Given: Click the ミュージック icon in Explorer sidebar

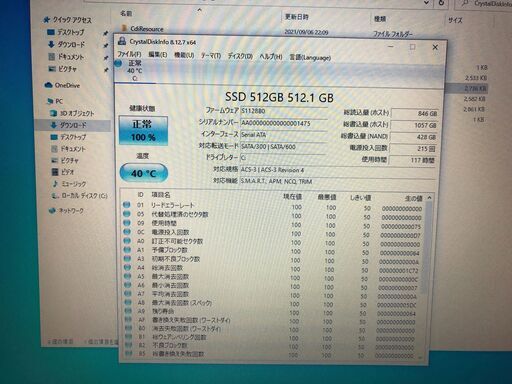Looking at the screenshot, I should pyautogui.click(x=55, y=184).
